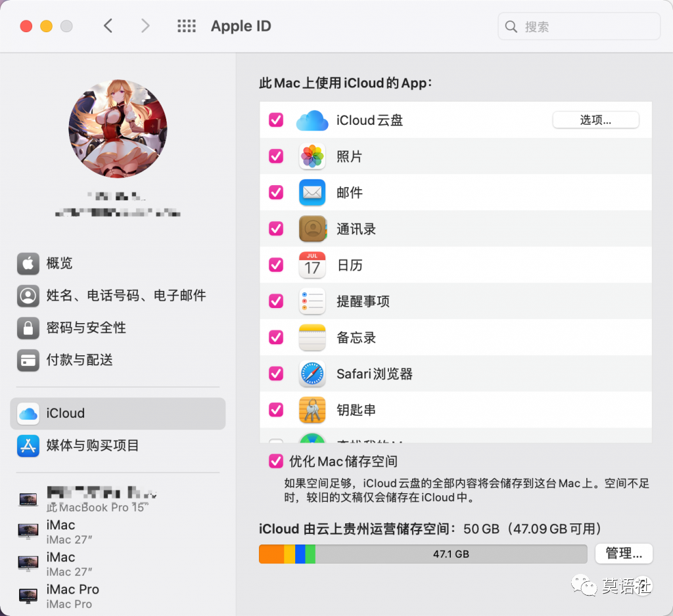Show all preferences via grid icon
Image resolution: width=673 pixels, height=616 pixels.
(x=187, y=26)
